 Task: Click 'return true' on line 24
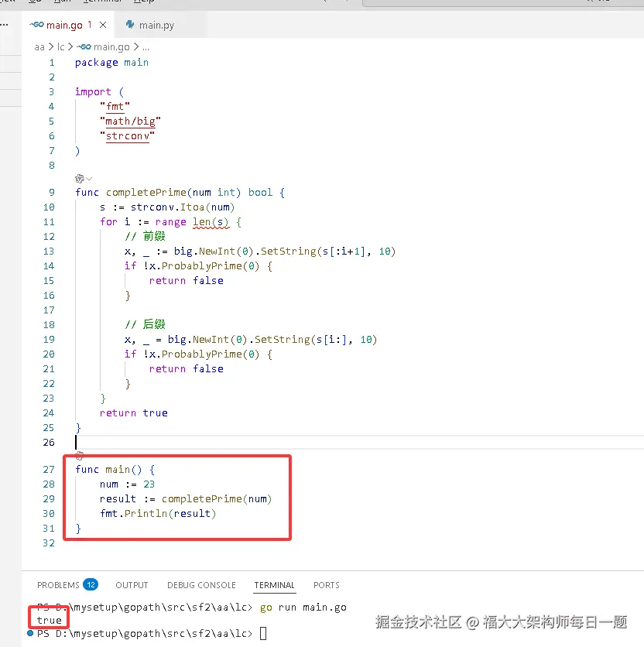(x=134, y=413)
